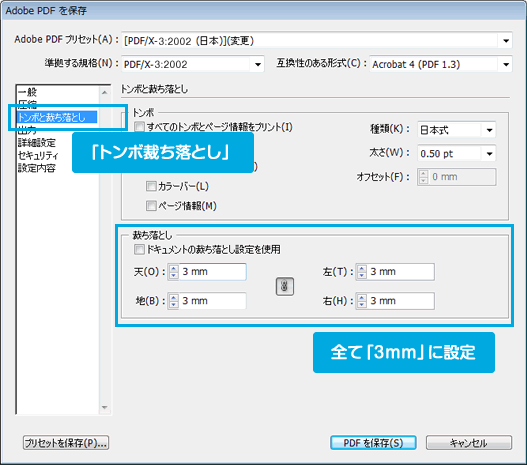This screenshot has width=527, height=465.
Task: Open the 準拠する規格 dropdown
Action: point(193,64)
